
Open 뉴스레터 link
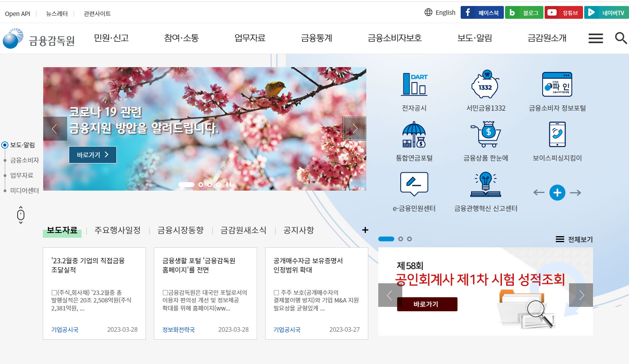57,14
